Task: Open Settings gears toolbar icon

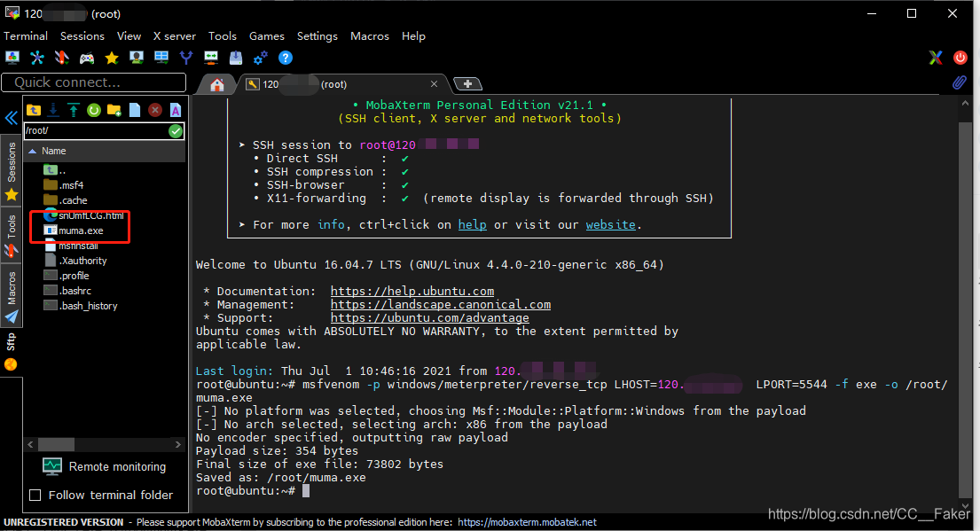Action: [x=261, y=59]
